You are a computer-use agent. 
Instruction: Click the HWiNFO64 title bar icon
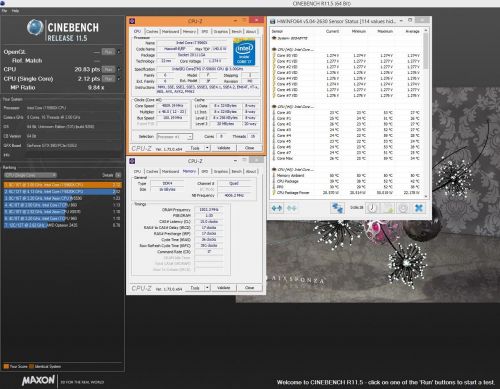click(x=273, y=21)
